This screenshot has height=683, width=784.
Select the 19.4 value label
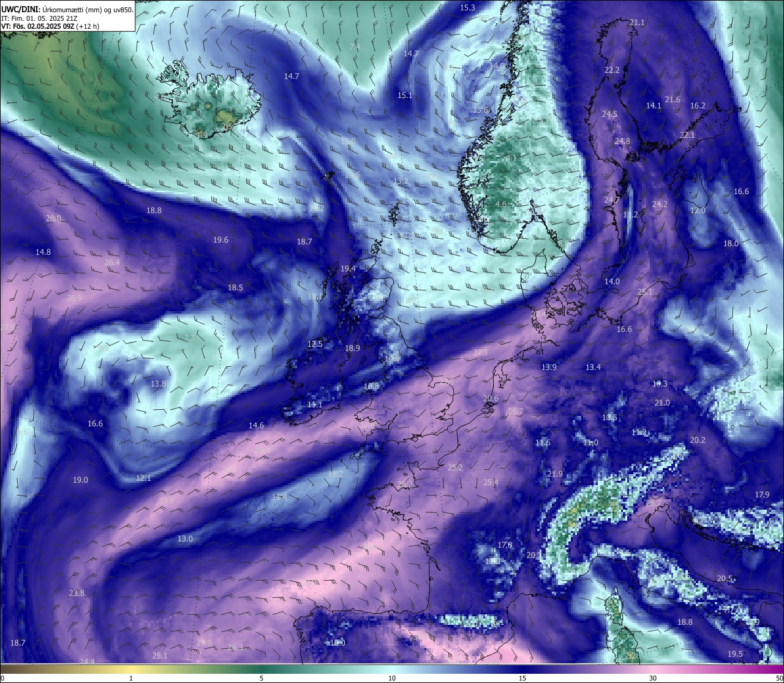(348, 268)
